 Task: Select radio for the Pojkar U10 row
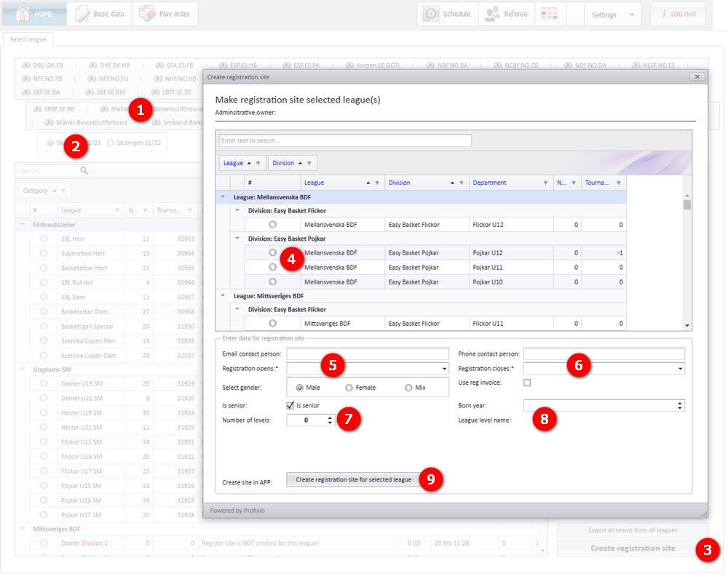point(272,282)
